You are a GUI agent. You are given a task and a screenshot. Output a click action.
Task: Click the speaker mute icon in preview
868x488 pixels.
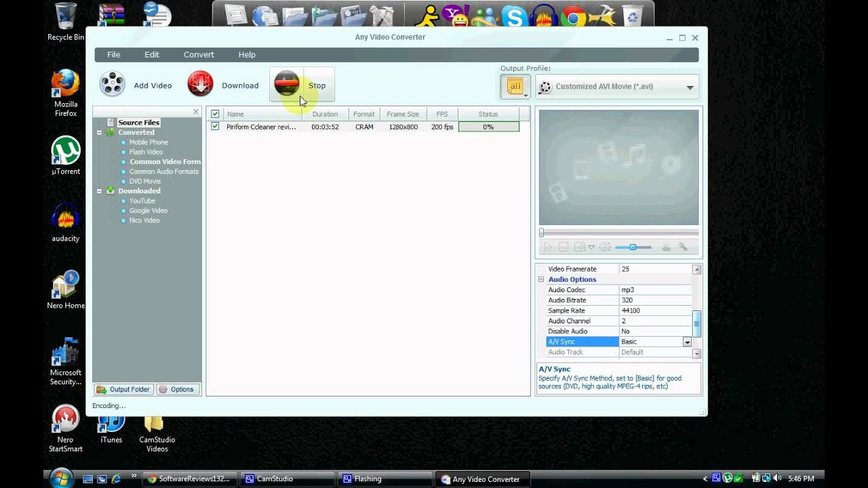605,247
